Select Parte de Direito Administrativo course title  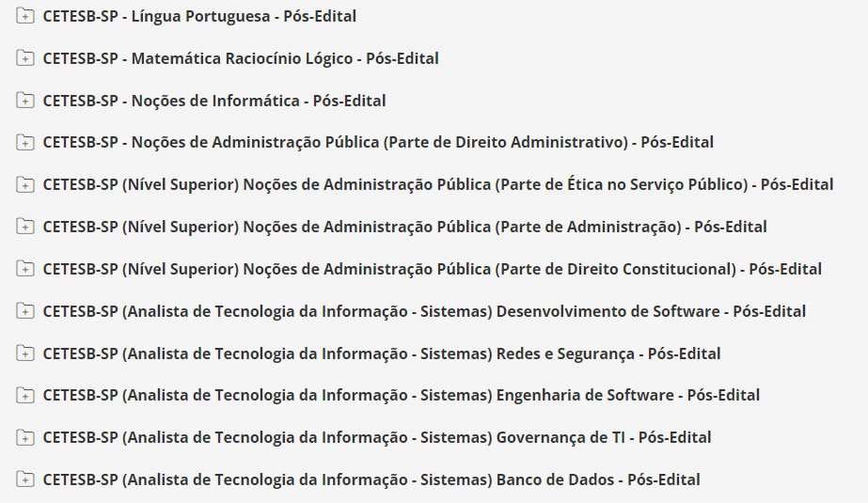pyautogui.click(x=378, y=143)
